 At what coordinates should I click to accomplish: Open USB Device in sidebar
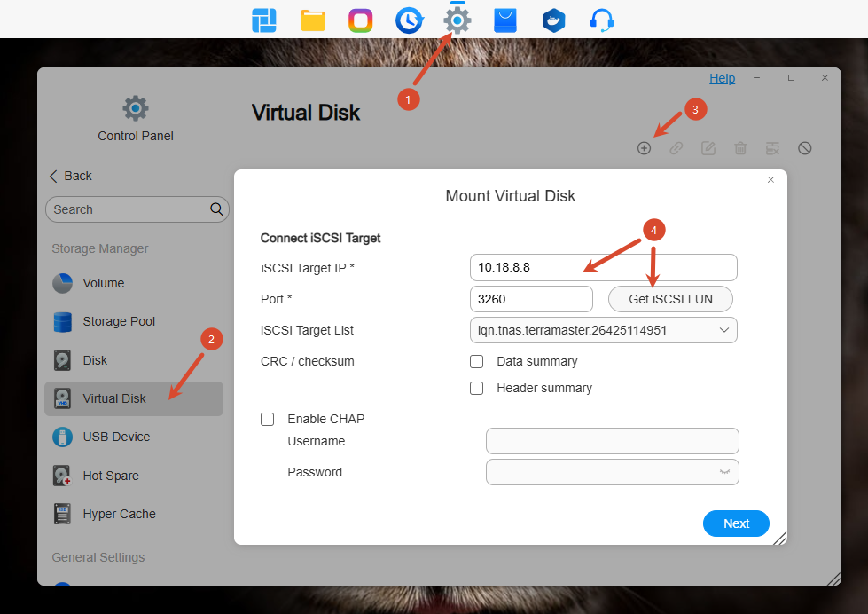click(x=134, y=437)
